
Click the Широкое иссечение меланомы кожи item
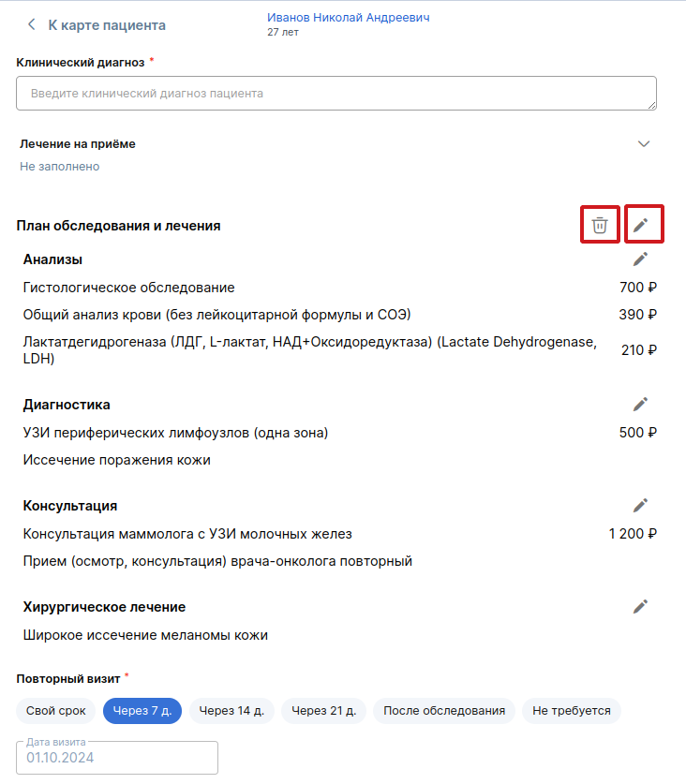coord(145,635)
